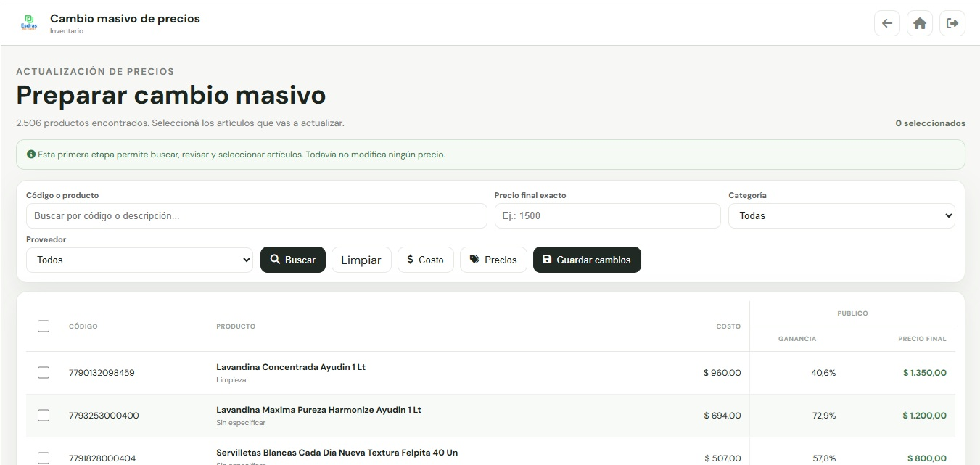Click code 7791828000404
Screen dimensions: 980x465
point(102,458)
